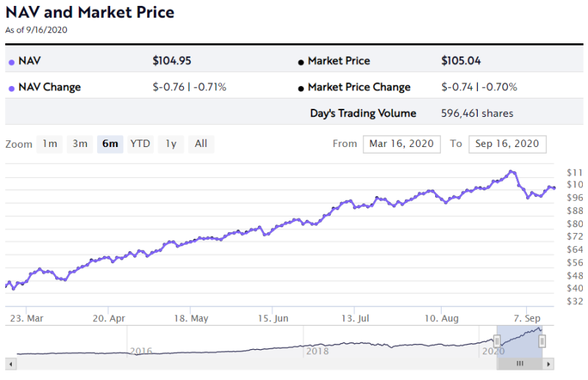Click the scrollbar left arrow
588x380 pixels.
(x=10, y=364)
